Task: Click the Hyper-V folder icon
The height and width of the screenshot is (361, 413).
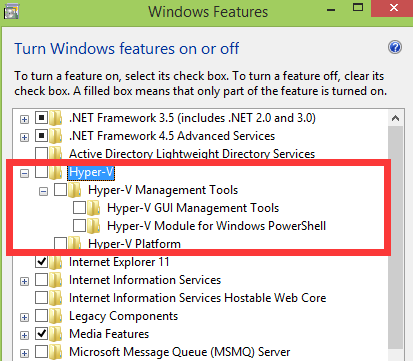Action: (56, 172)
